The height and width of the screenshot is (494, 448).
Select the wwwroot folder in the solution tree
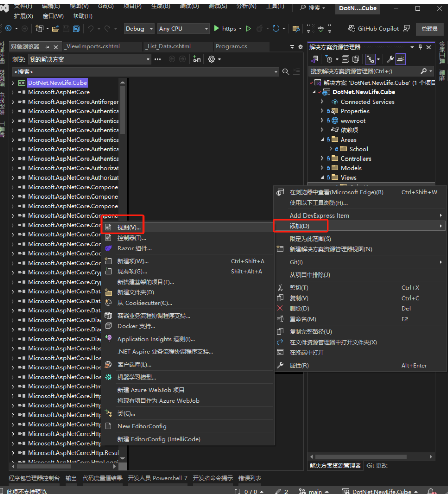coord(353,121)
